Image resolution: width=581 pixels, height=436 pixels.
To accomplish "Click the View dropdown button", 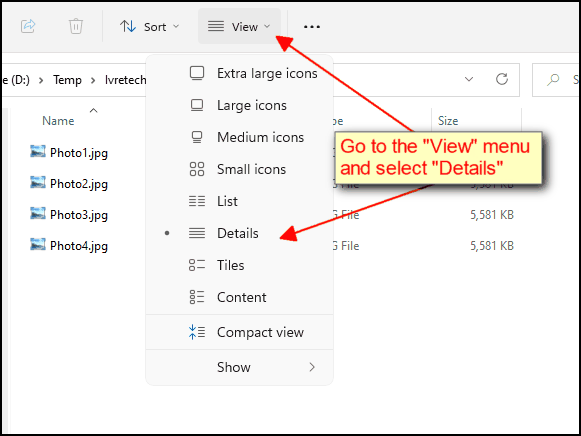I will [x=239, y=26].
